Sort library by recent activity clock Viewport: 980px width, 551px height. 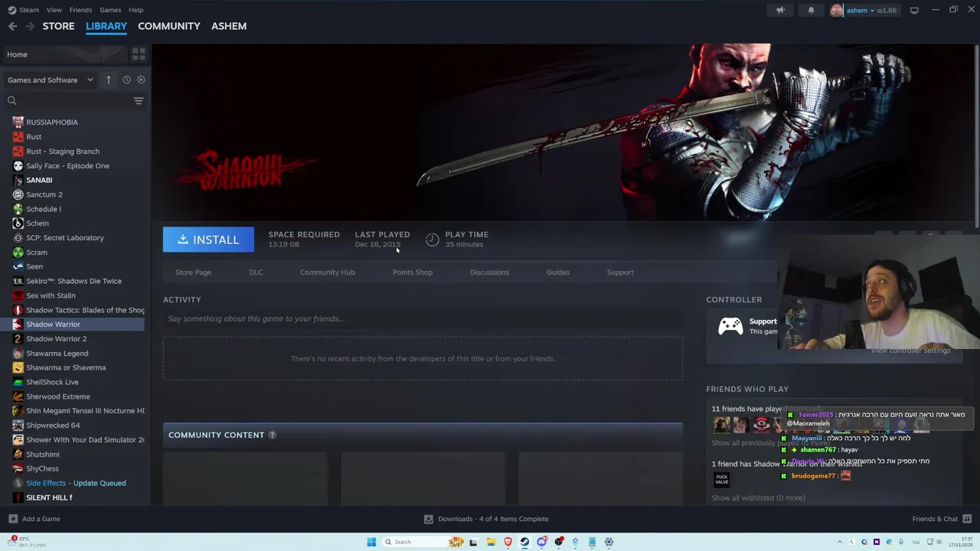(126, 80)
